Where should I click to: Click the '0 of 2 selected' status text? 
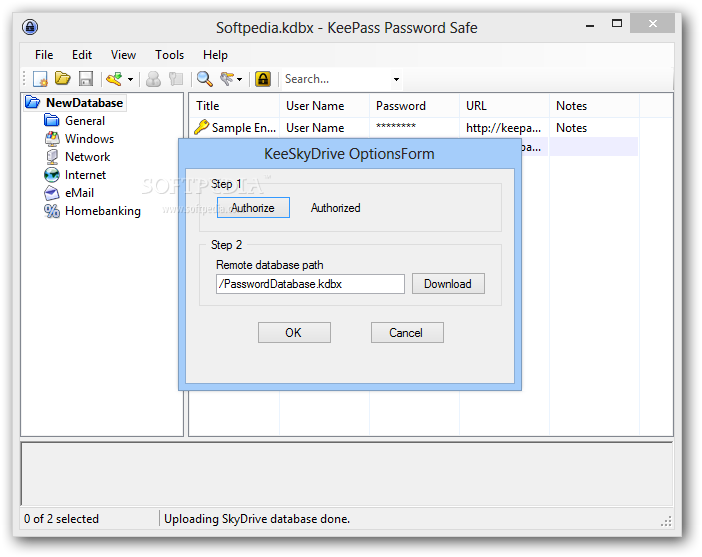(x=61, y=518)
